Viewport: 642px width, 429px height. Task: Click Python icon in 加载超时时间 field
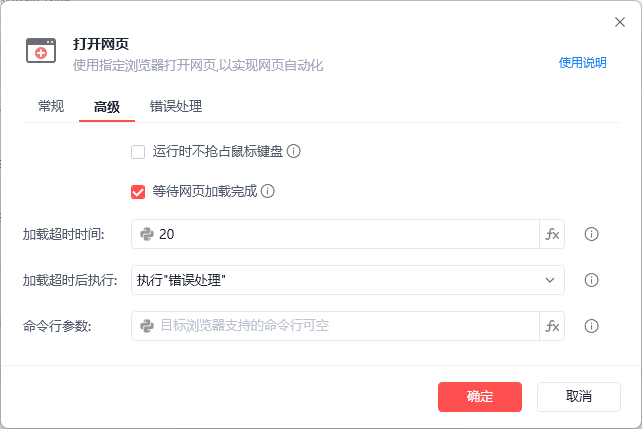pyautogui.click(x=147, y=234)
